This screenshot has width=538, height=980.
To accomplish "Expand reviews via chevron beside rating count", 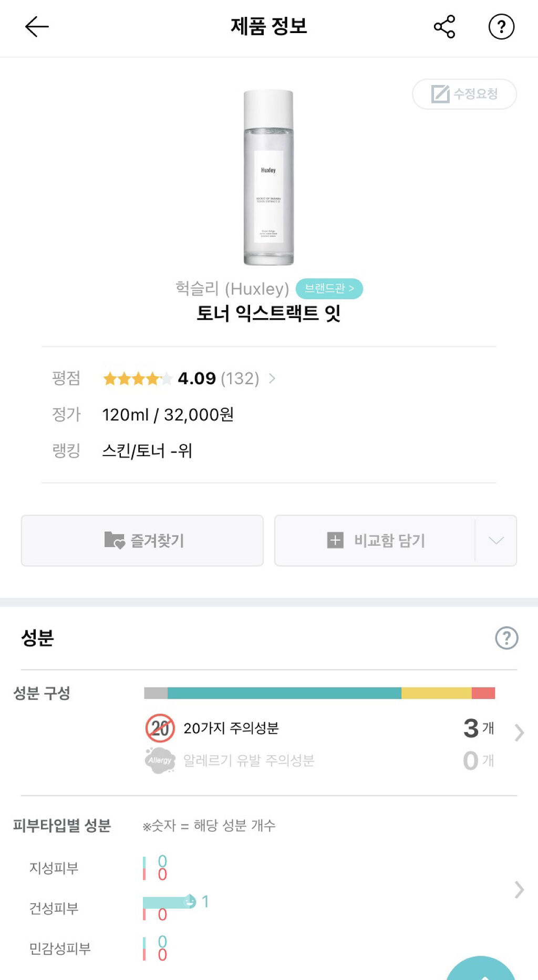I will pos(272,378).
